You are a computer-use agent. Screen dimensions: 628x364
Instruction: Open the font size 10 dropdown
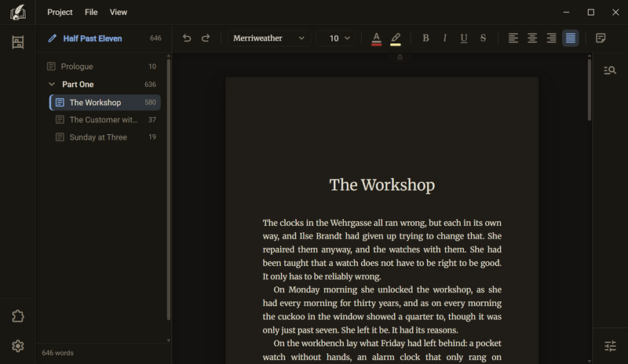335,38
